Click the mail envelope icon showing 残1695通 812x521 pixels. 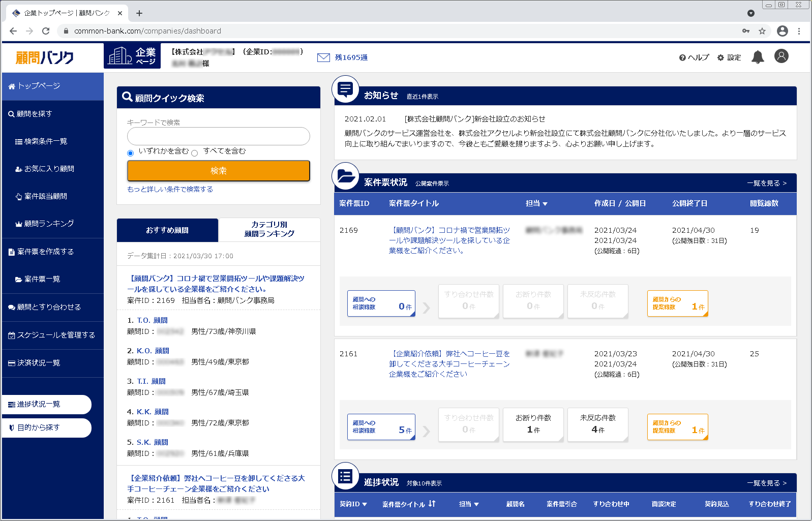coord(323,57)
